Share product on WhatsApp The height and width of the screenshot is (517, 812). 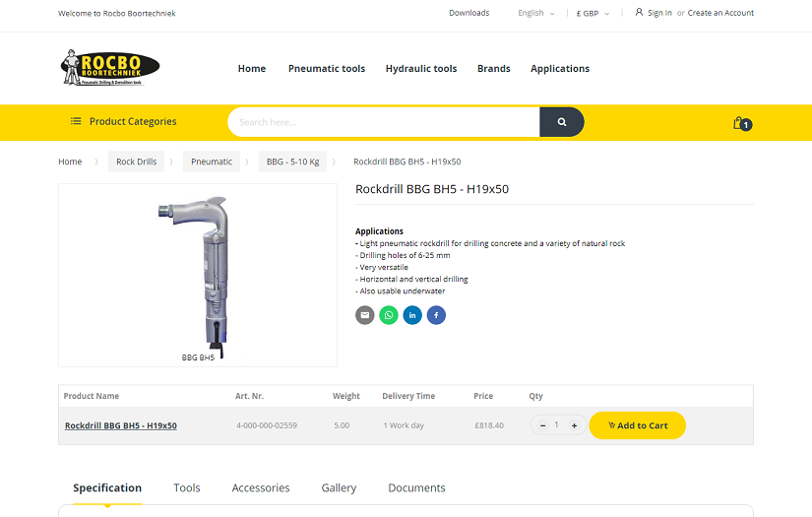tap(389, 315)
